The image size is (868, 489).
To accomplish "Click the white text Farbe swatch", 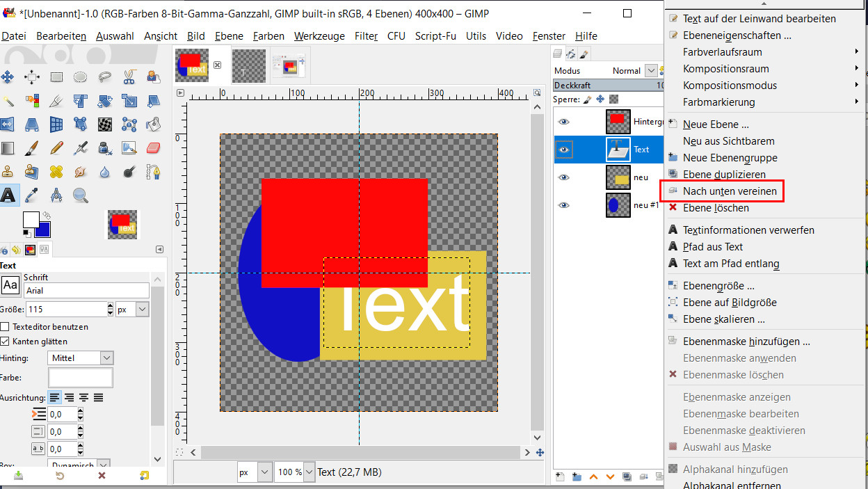I will 81,378.
